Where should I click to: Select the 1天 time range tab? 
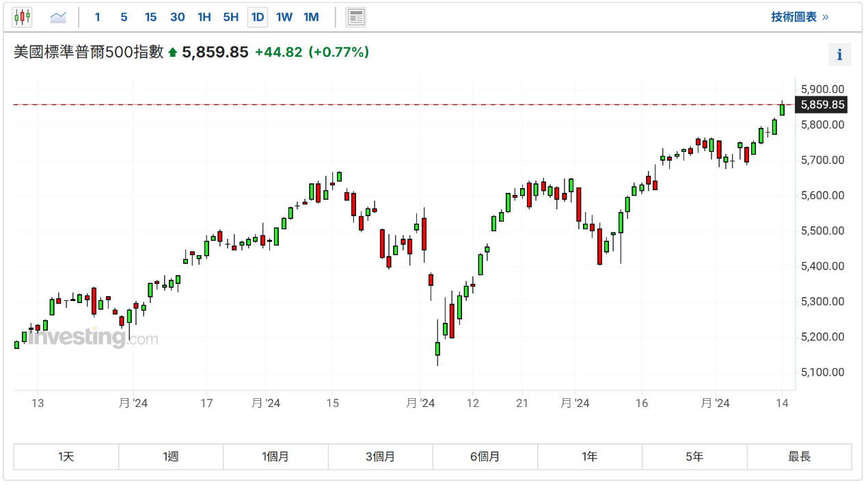click(66, 457)
